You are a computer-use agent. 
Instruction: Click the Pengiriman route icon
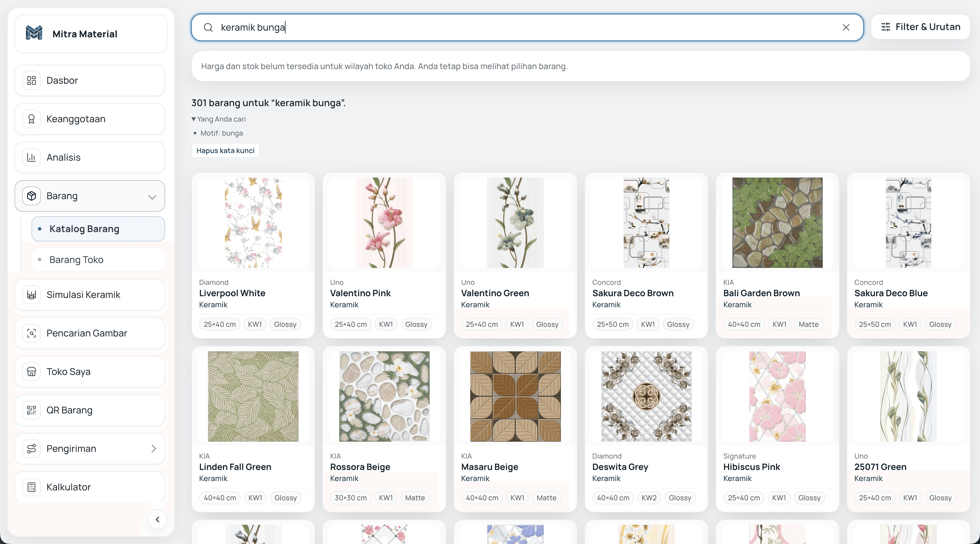(x=32, y=449)
